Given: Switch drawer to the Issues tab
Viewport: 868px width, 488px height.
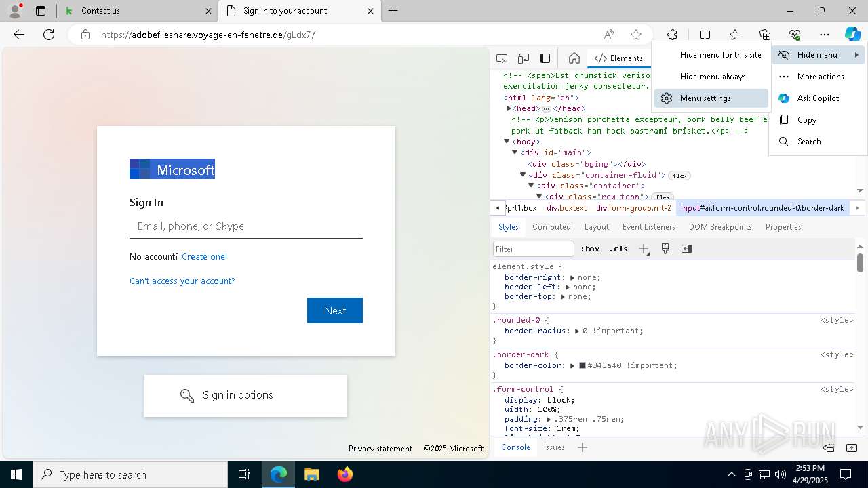Looking at the screenshot, I should pos(554,447).
